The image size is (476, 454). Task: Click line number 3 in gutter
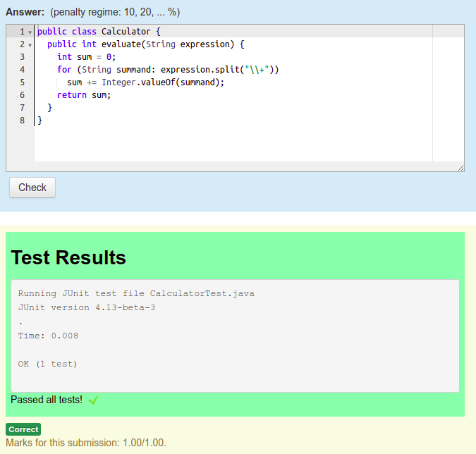point(22,57)
